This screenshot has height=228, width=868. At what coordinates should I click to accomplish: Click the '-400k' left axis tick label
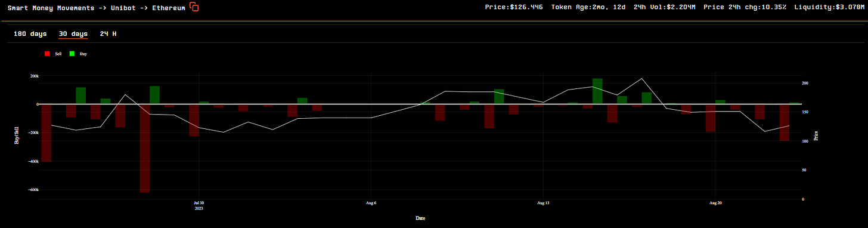pos(33,161)
